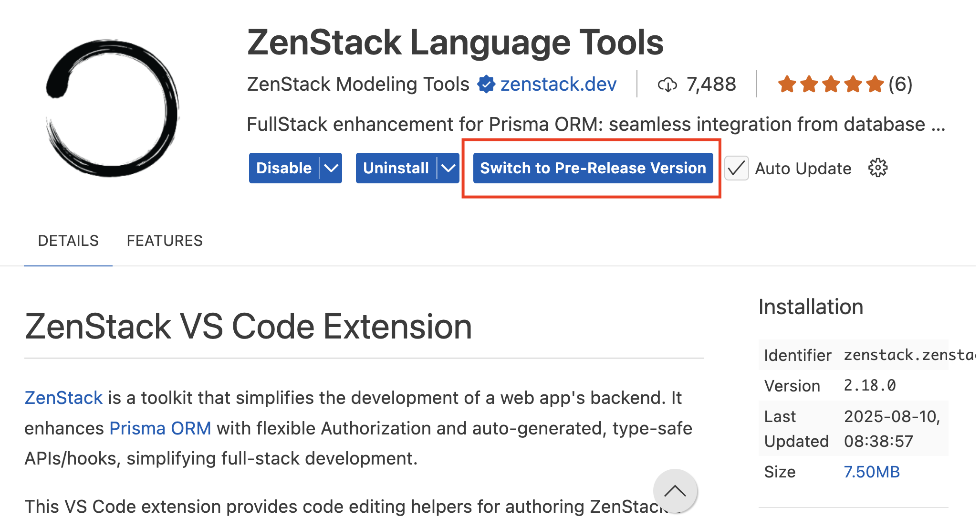Open the extension settings gear
Screen dimensions: 980x529
tap(877, 168)
